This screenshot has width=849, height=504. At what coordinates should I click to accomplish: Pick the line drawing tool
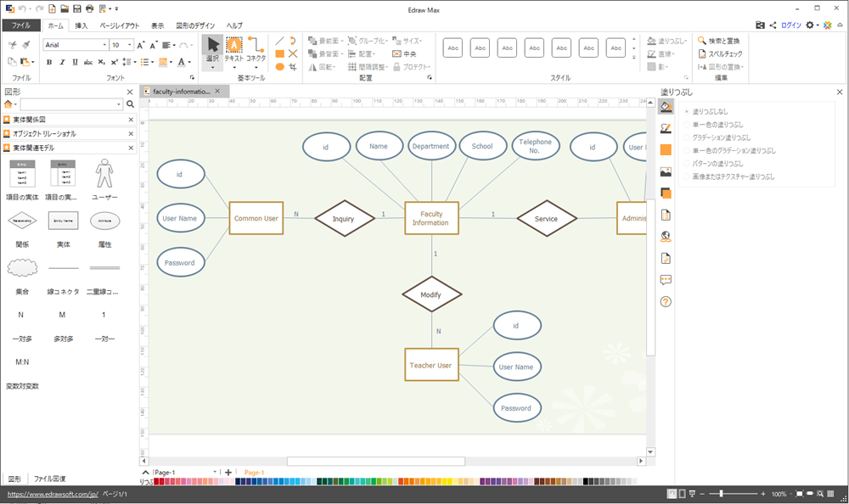point(279,41)
